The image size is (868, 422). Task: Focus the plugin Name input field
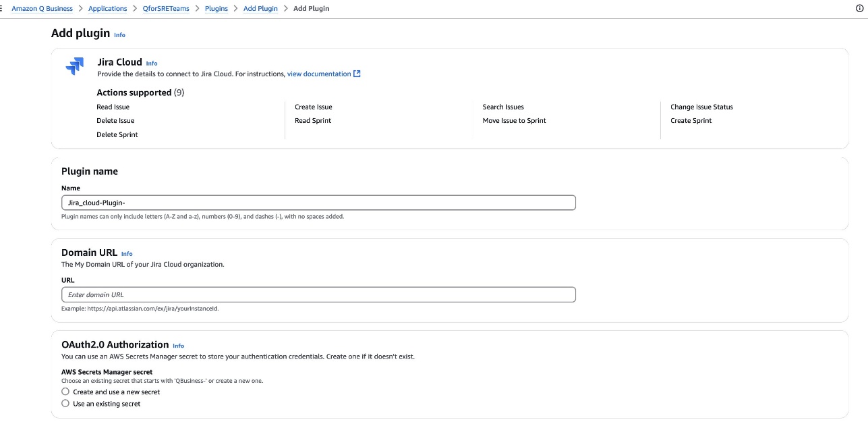[x=318, y=203]
